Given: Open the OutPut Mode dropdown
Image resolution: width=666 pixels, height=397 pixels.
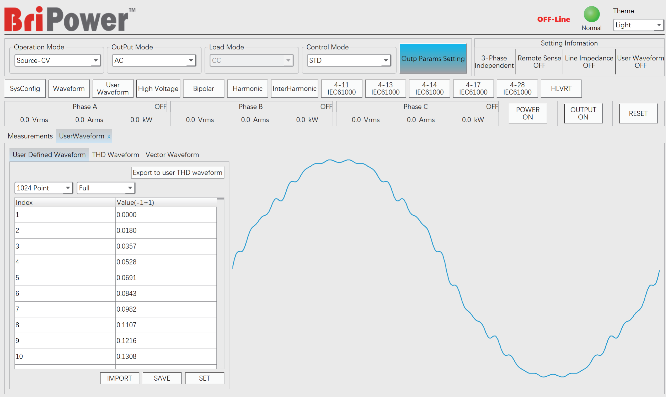Looking at the screenshot, I should point(154,60).
